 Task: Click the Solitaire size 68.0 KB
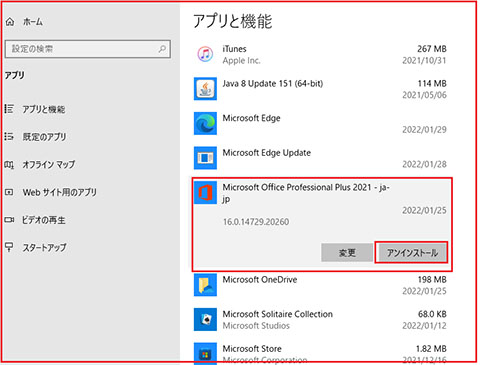click(x=432, y=314)
